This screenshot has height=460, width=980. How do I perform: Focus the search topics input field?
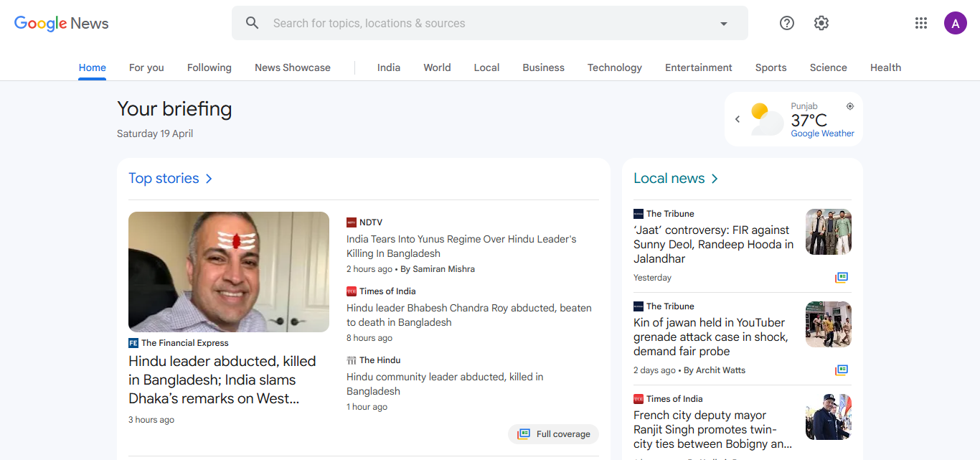pyautogui.click(x=489, y=23)
